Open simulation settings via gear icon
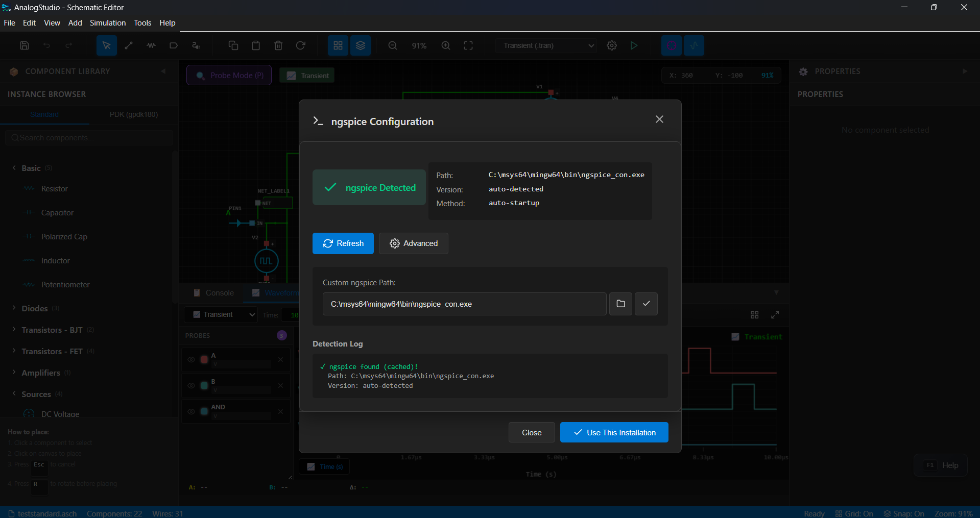980x518 pixels. pyautogui.click(x=612, y=45)
